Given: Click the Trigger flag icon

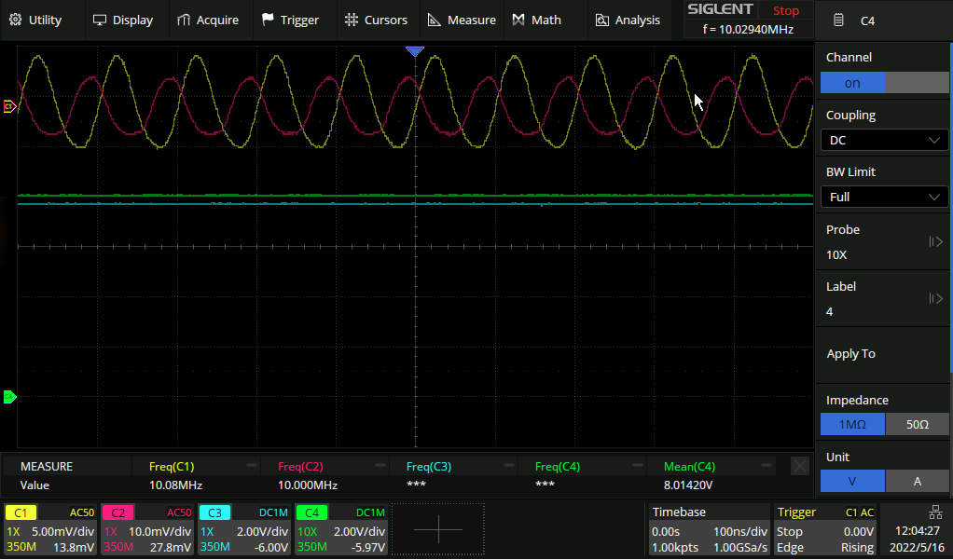Looking at the screenshot, I should (269, 20).
